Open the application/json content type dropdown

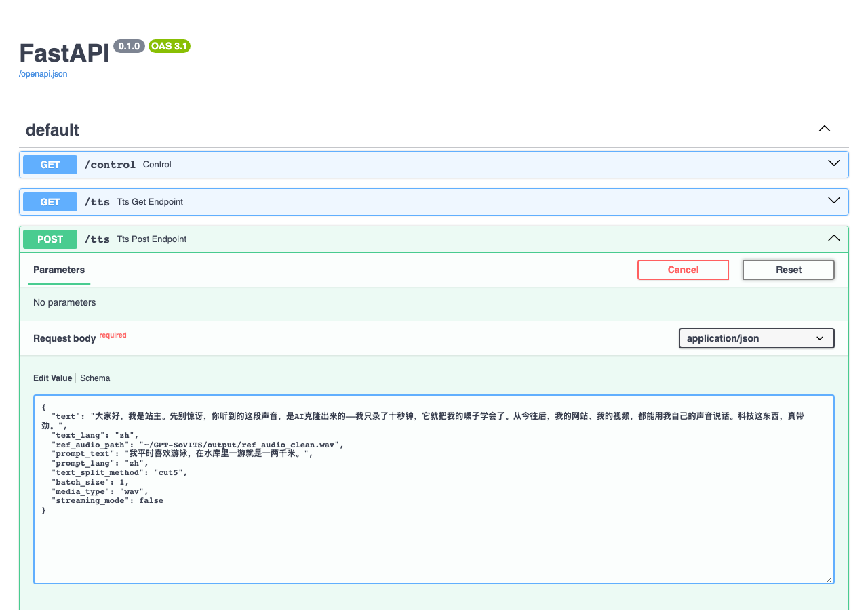pyautogui.click(x=757, y=338)
